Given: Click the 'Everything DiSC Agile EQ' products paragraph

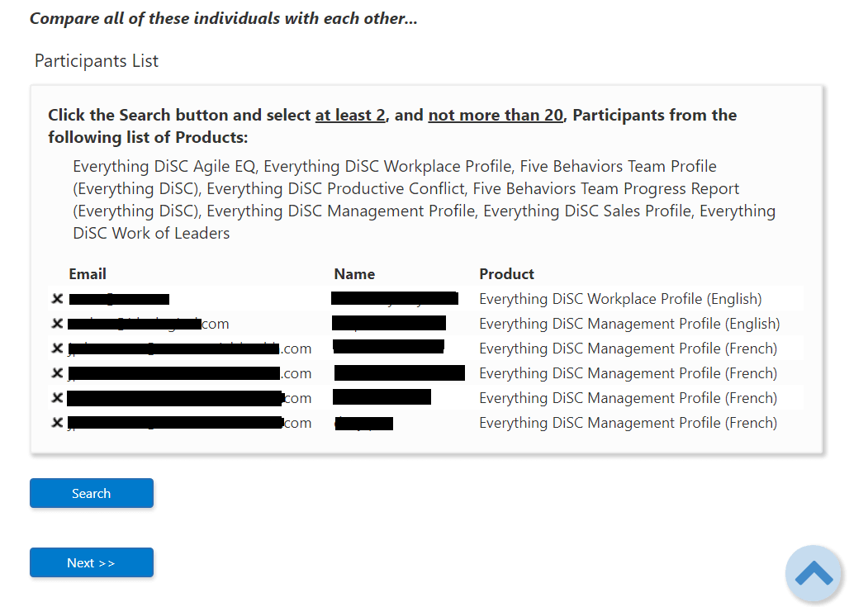Looking at the screenshot, I should point(424,200).
